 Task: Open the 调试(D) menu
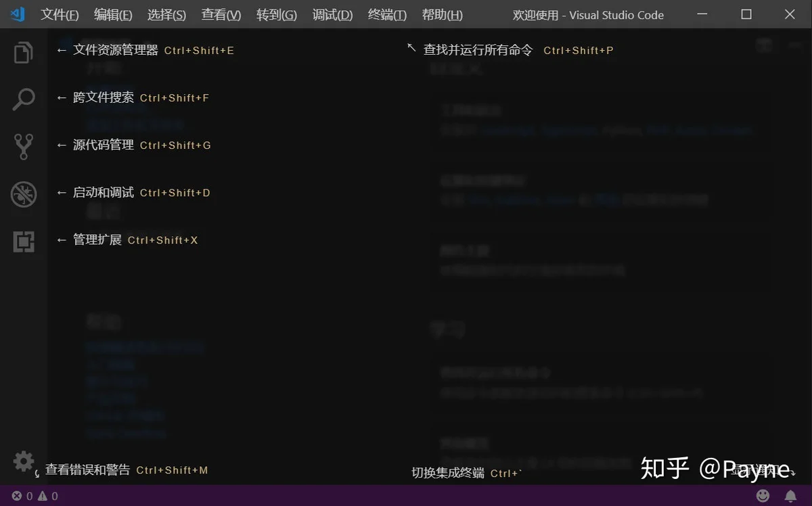click(332, 15)
